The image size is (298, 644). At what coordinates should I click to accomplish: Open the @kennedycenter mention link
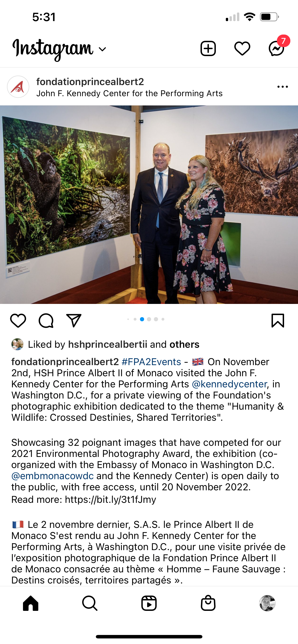point(229,384)
